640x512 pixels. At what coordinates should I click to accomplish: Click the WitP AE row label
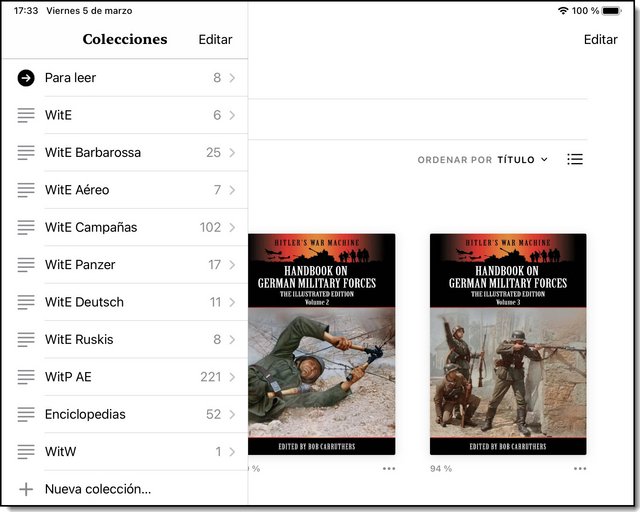tap(68, 377)
